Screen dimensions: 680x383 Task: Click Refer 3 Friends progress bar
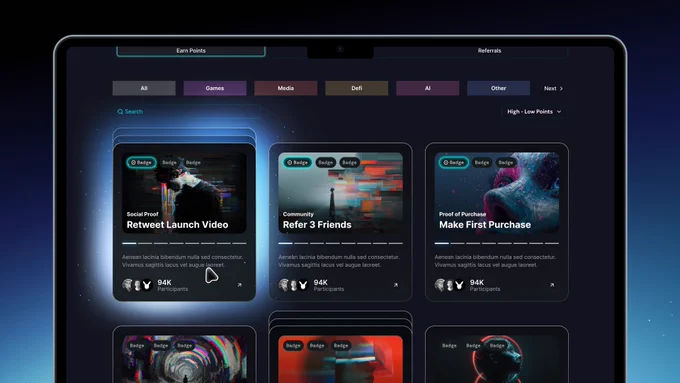coord(340,243)
